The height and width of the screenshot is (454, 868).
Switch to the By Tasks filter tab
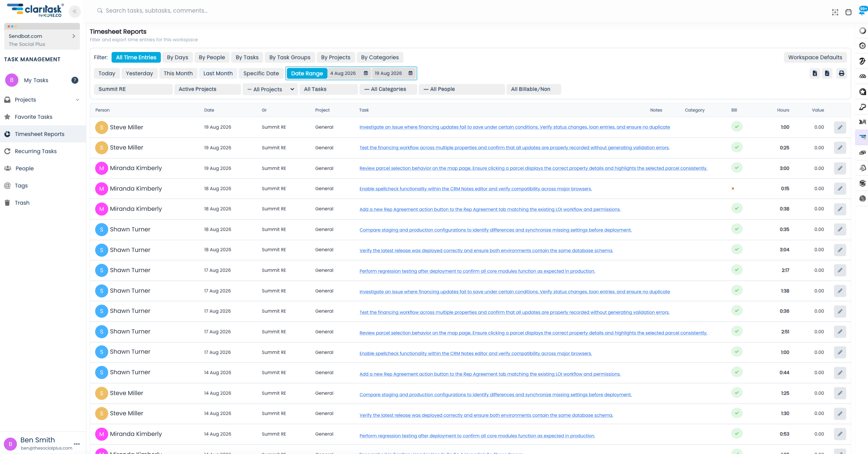pyautogui.click(x=247, y=57)
